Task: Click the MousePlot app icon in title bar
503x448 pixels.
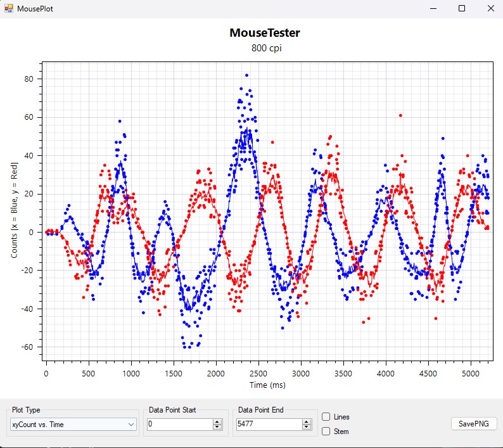Action: tap(8, 9)
